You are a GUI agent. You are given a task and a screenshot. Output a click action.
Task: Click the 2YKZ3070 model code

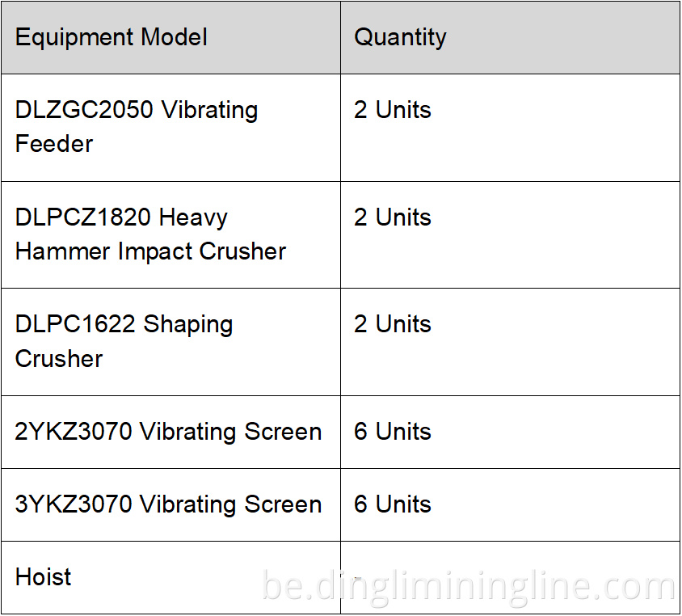[x=74, y=432]
